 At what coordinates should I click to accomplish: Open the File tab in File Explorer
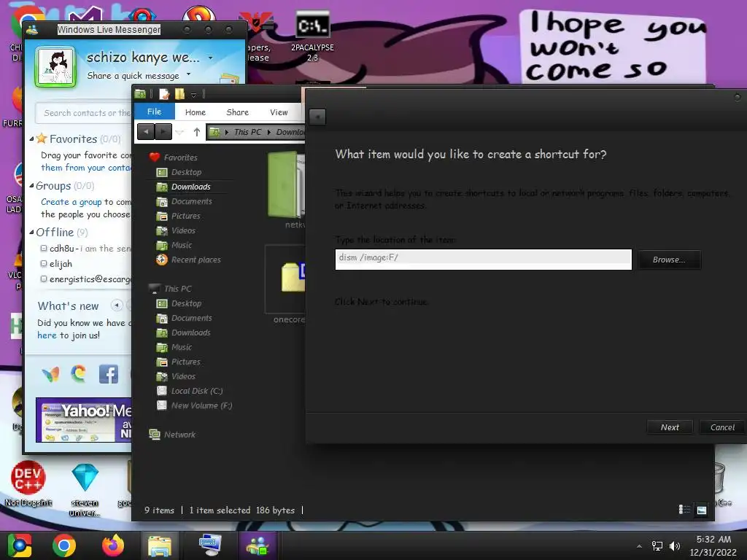(155, 112)
